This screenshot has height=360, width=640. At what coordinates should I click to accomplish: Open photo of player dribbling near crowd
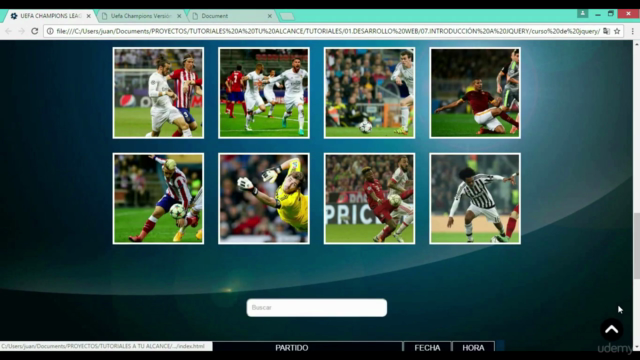(369, 93)
